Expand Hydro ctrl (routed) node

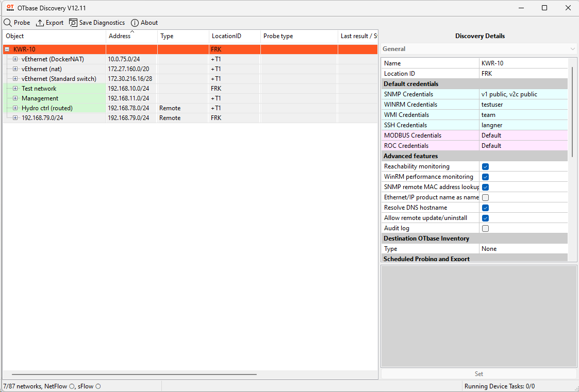click(15, 108)
